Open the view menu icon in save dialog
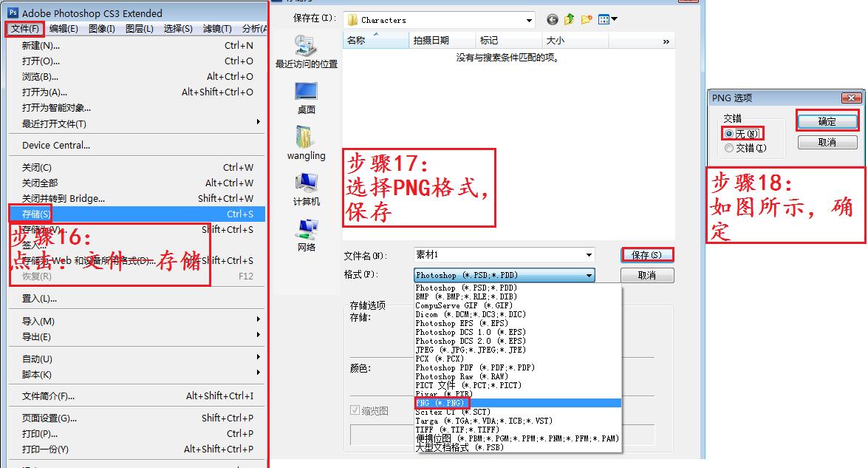This screenshot has height=468, width=868. tap(607, 20)
